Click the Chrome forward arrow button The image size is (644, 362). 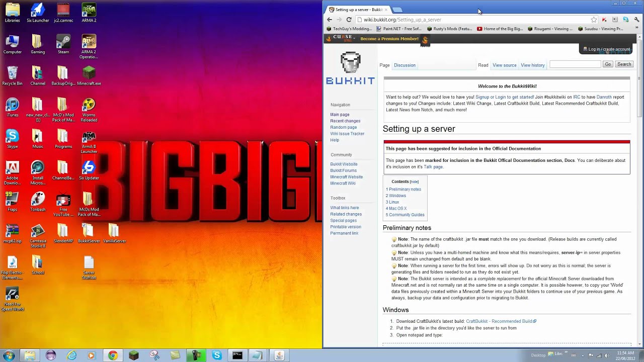tap(339, 20)
